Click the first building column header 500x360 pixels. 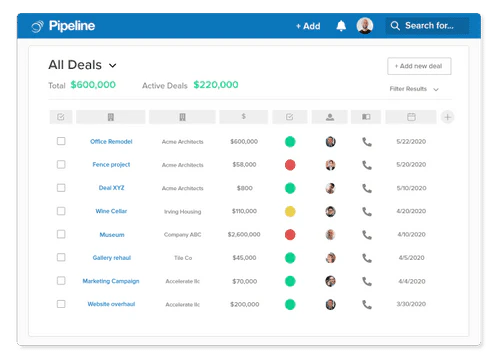coord(111,117)
